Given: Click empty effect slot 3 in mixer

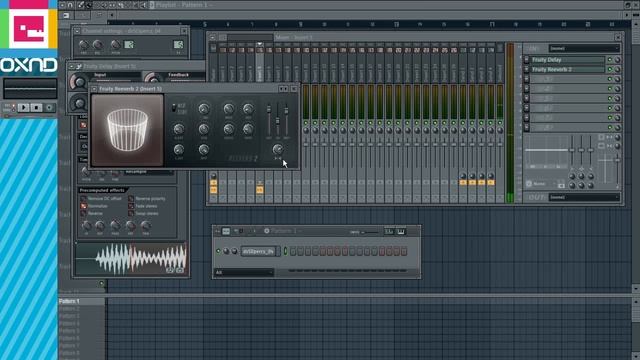Looking at the screenshot, I should [x=567, y=79].
